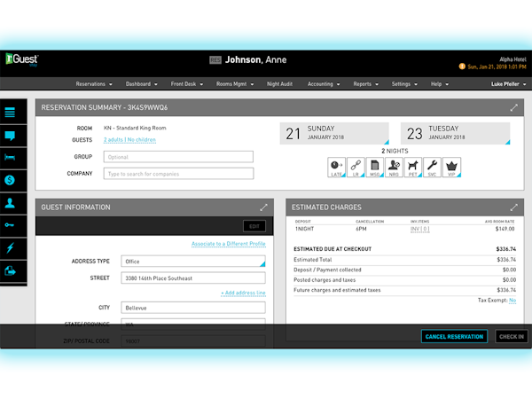Click the bed icon in left sidebar
532x399 pixels.
11,157
